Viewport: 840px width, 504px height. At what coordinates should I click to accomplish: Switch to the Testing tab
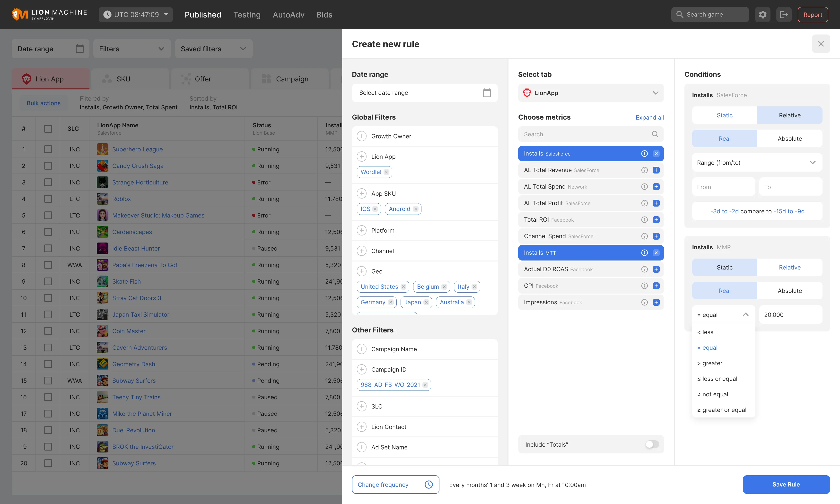point(247,15)
